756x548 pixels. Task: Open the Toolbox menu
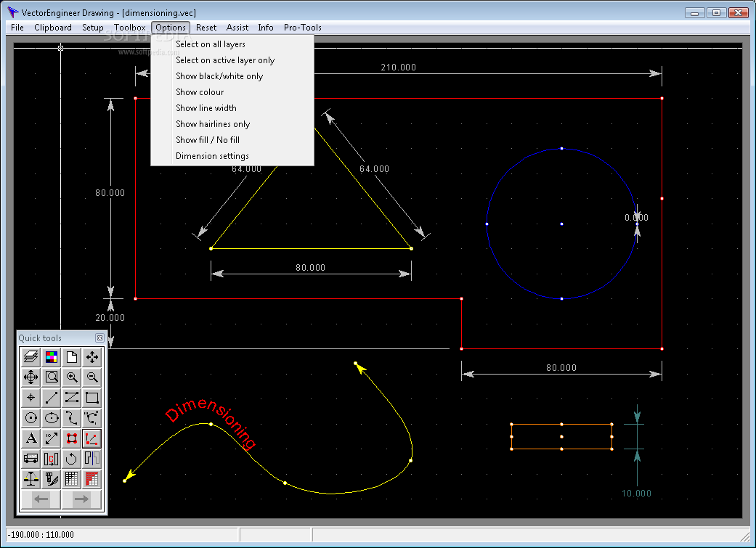[x=130, y=28]
